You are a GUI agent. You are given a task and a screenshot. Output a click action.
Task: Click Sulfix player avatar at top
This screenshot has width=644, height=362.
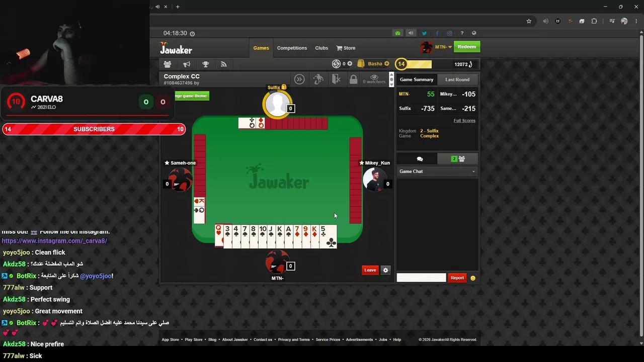click(277, 105)
